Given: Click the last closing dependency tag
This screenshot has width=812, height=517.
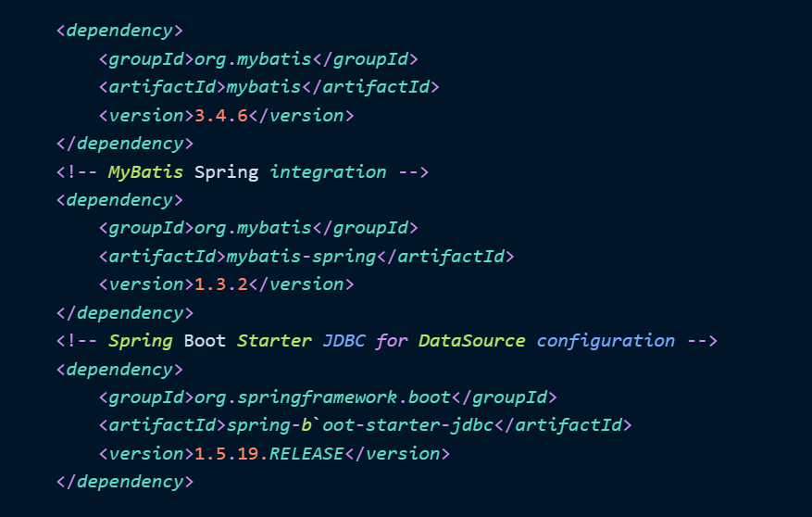Looking at the screenshot, I should point(125,483).
